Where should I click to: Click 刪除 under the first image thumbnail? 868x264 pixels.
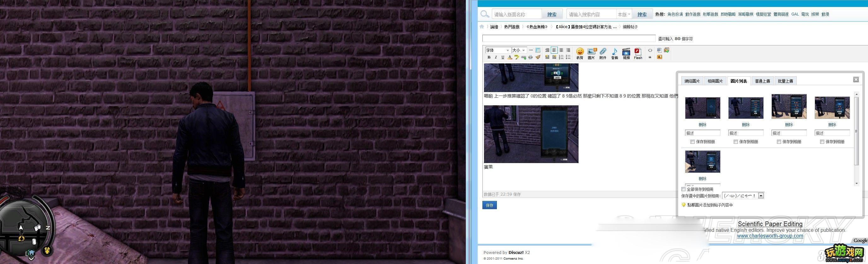[x=702, y=125]
